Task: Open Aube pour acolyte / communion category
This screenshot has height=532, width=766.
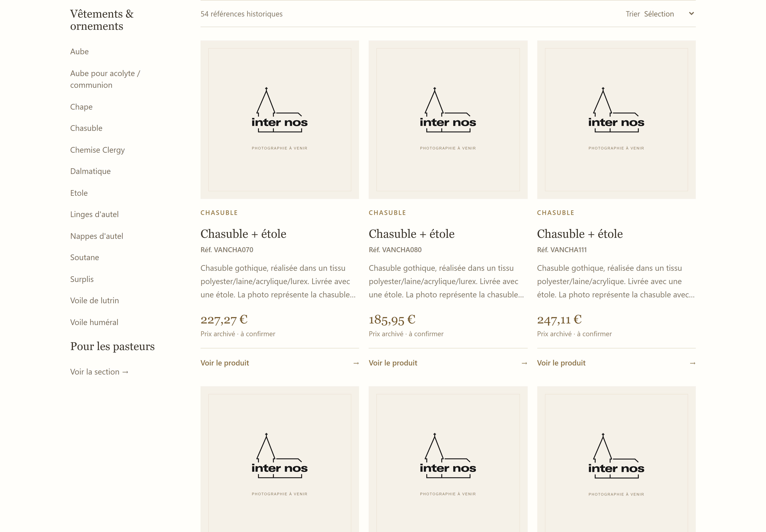Action: 105,79
